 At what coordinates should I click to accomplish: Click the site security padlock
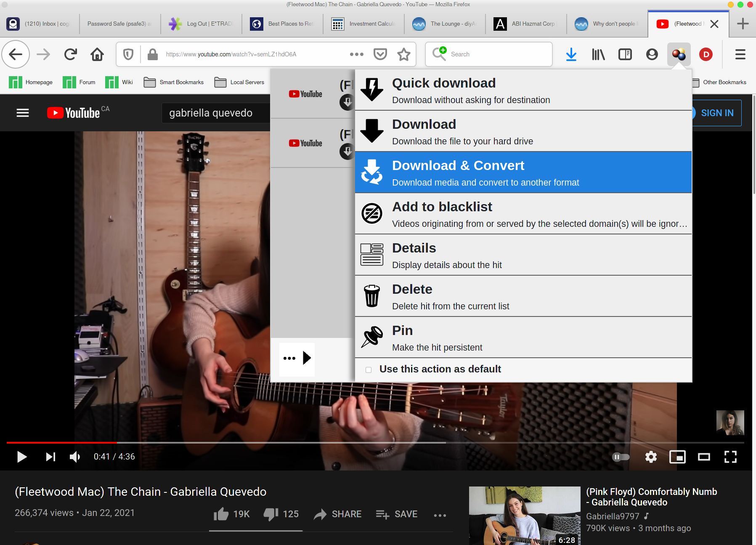click(153, 54)
